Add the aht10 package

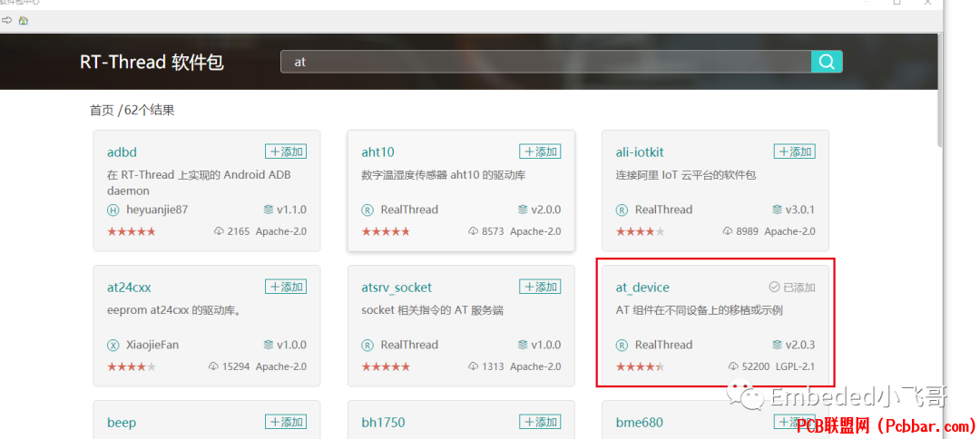pos(540,151)
